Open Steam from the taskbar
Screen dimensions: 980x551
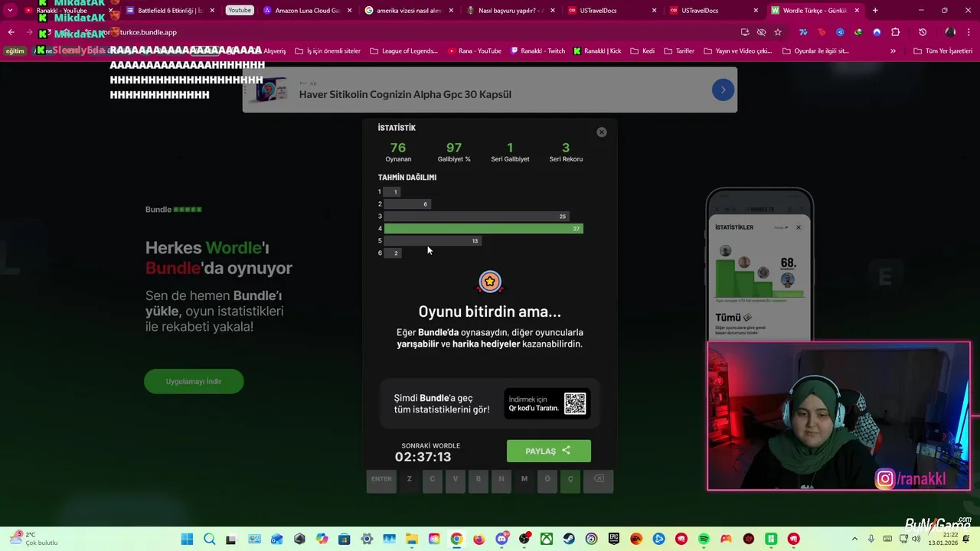(569, 540)
